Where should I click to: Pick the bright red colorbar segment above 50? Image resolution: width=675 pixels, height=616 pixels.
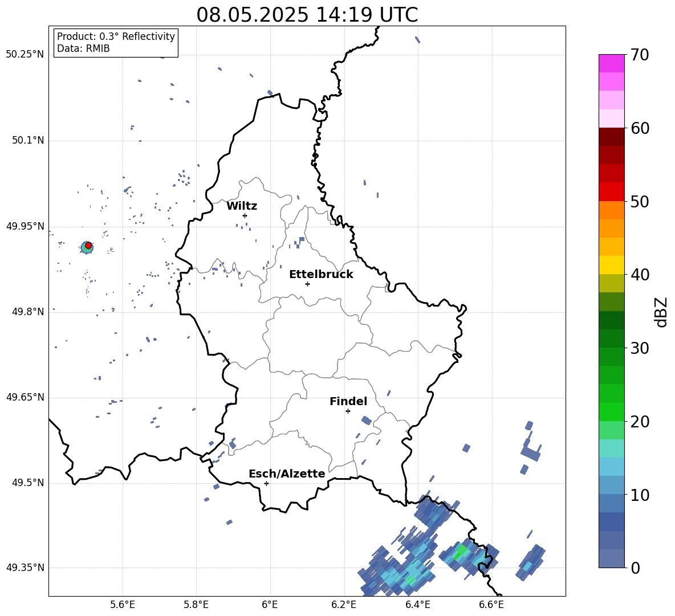[611, 192]
